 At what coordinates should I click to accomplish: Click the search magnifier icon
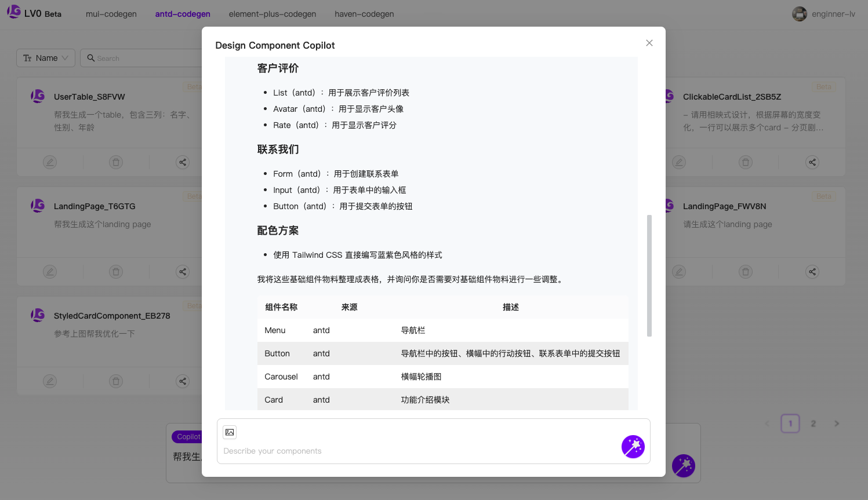(x=90, y=58)
